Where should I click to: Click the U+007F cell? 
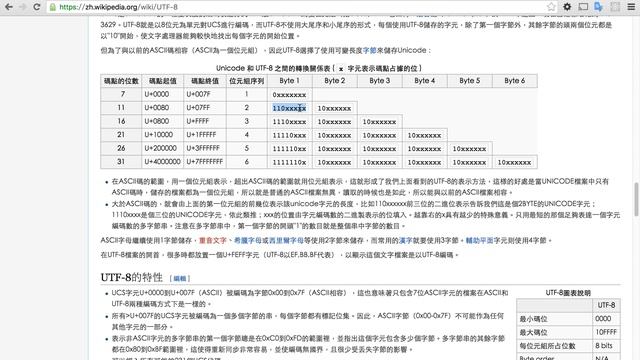point(205,94)
